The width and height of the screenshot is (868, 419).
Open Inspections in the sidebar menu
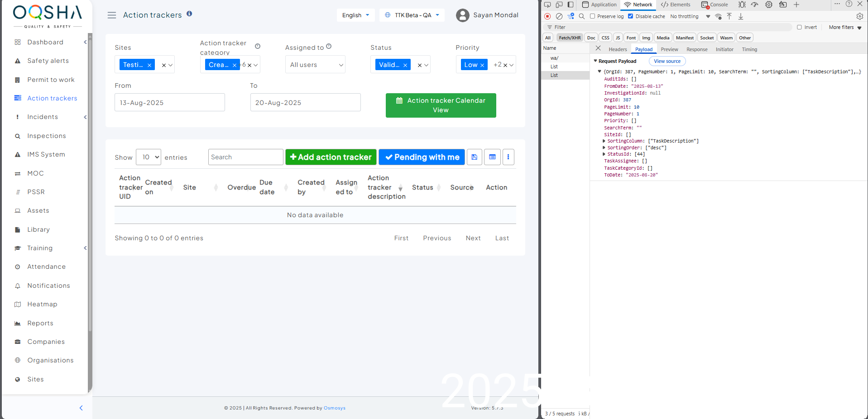point(46,136)
